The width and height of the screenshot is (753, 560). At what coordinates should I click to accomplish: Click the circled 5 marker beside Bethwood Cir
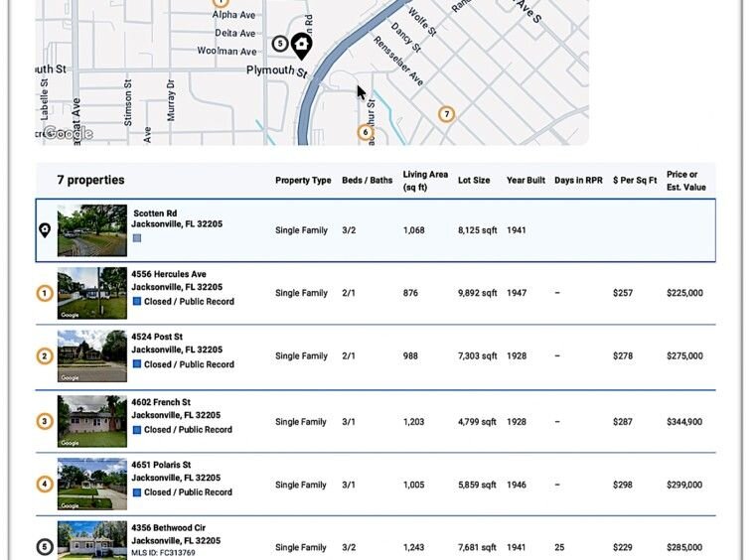[44, 547]
